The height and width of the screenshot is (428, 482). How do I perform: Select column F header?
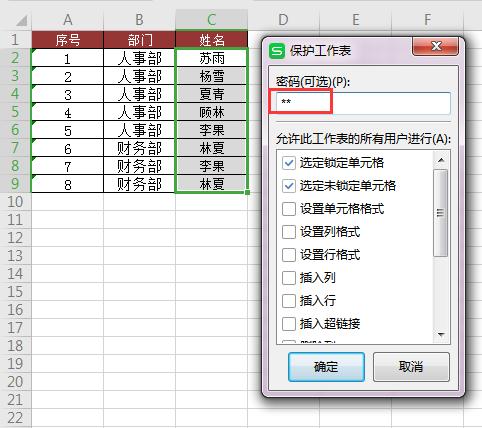pyautogui.click(x=427, y=20)
